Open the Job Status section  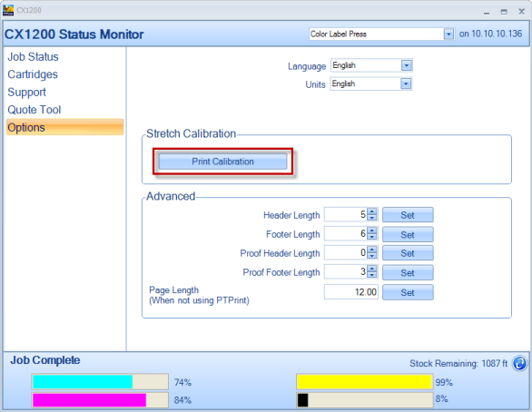(33, 57)
